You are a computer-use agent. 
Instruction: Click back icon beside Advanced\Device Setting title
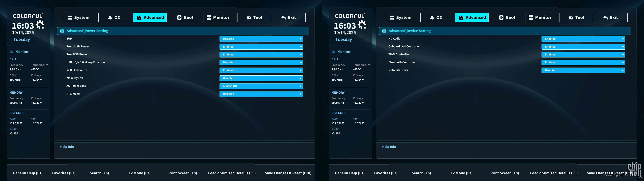384,31
